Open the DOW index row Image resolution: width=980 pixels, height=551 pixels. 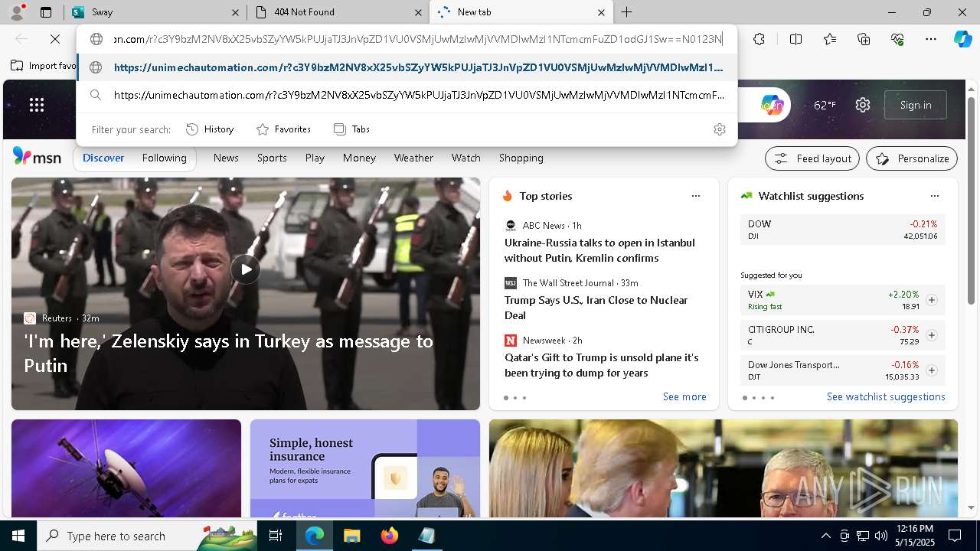[842, 230]
